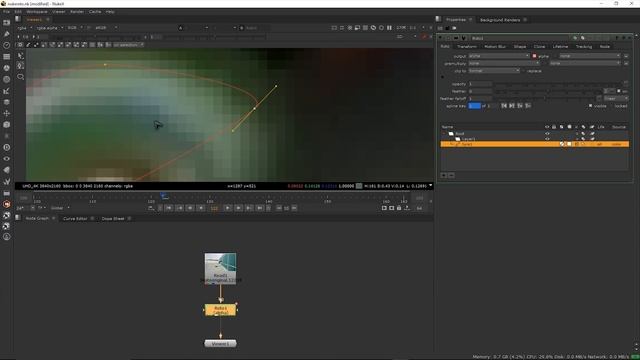Remove item with minus button in shape list

tap(451, 176)
